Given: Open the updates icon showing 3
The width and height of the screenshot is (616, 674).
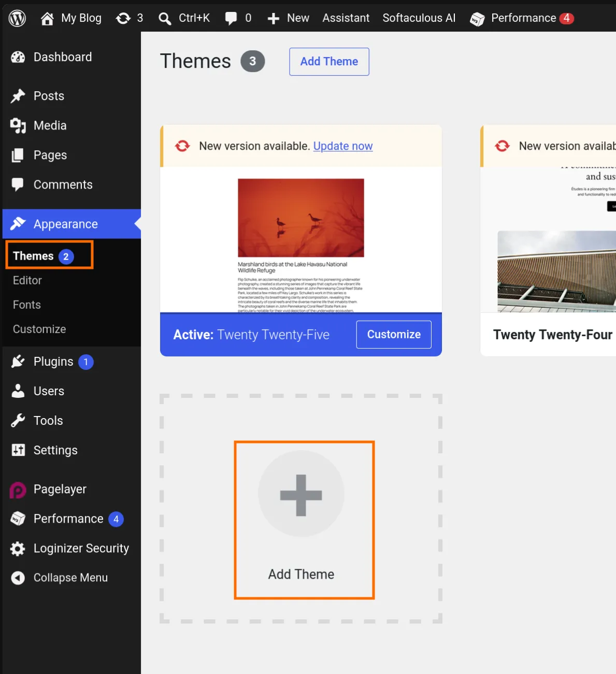Looking at the screenshot, I should click(123, 19).
